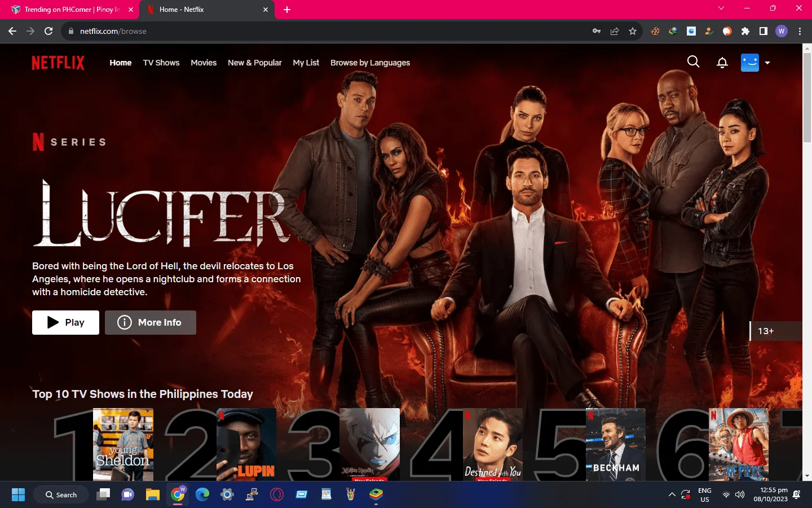Toggle the browser side panel
812x508 pixels.
pos(764,31)
